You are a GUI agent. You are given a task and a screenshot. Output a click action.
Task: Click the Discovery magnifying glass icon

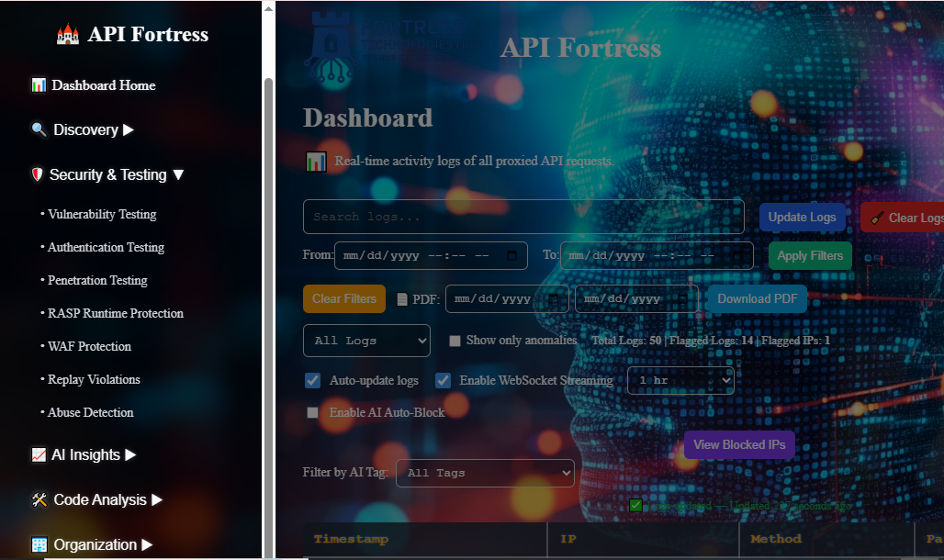pos(39,129)
